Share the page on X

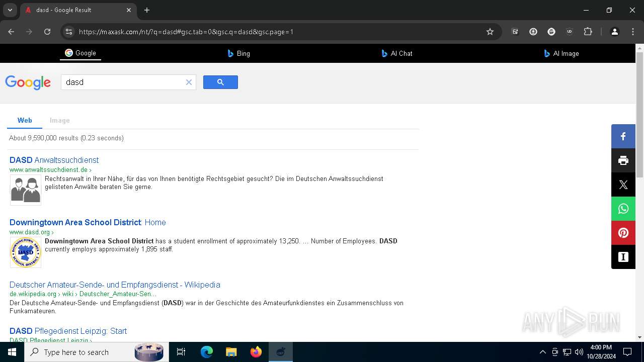[x=623, y=185]
